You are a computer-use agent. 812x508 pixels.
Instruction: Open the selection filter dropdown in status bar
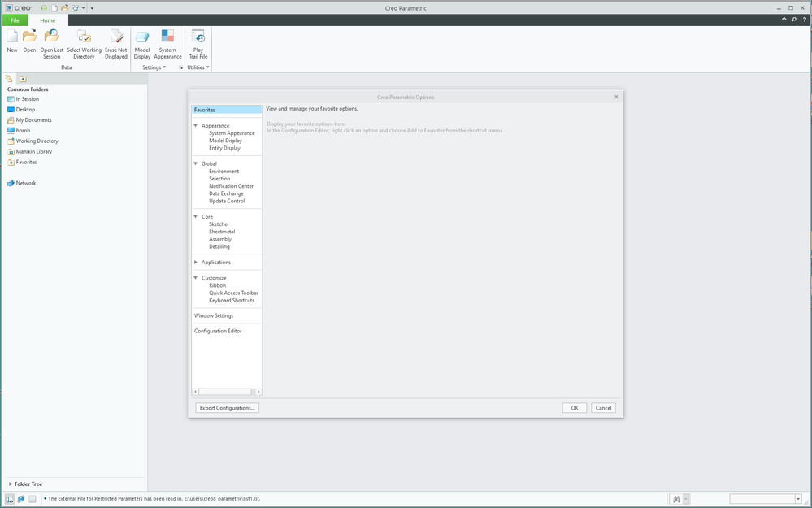coord(798,499)
